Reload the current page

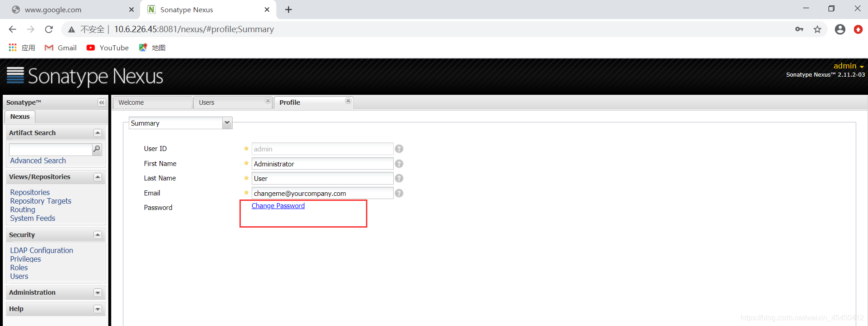tap(49, 29)
